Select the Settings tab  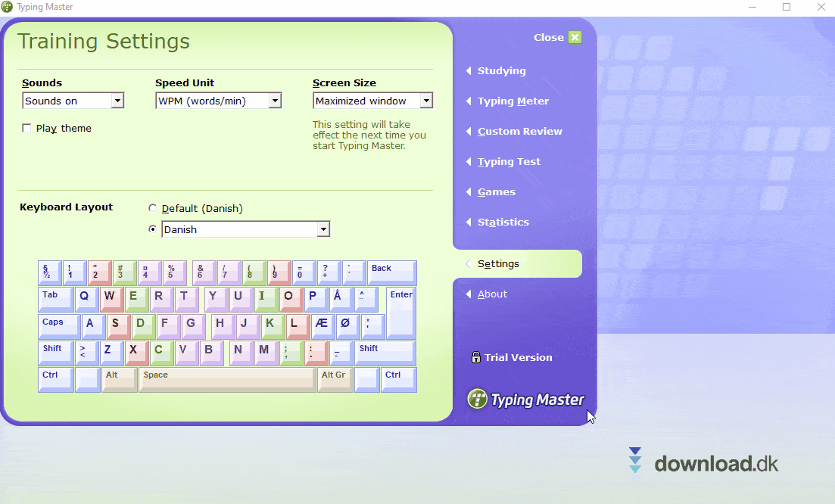point(518,263)
